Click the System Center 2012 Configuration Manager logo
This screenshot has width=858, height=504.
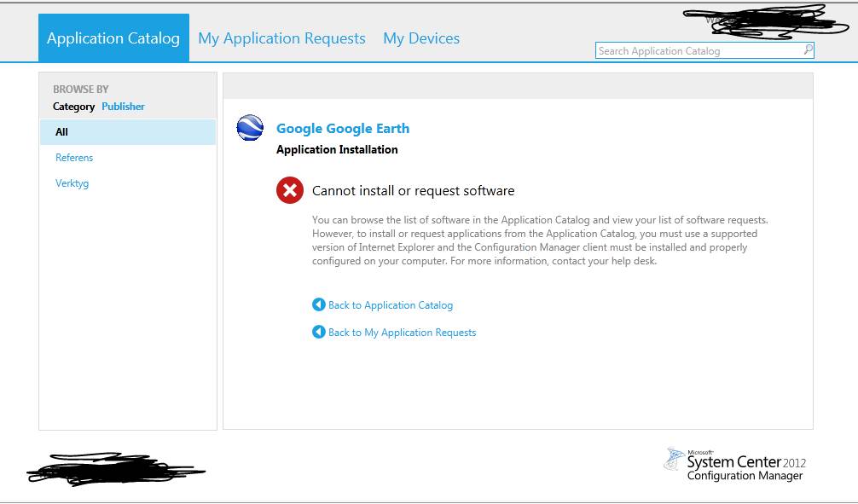coord(735,465)
